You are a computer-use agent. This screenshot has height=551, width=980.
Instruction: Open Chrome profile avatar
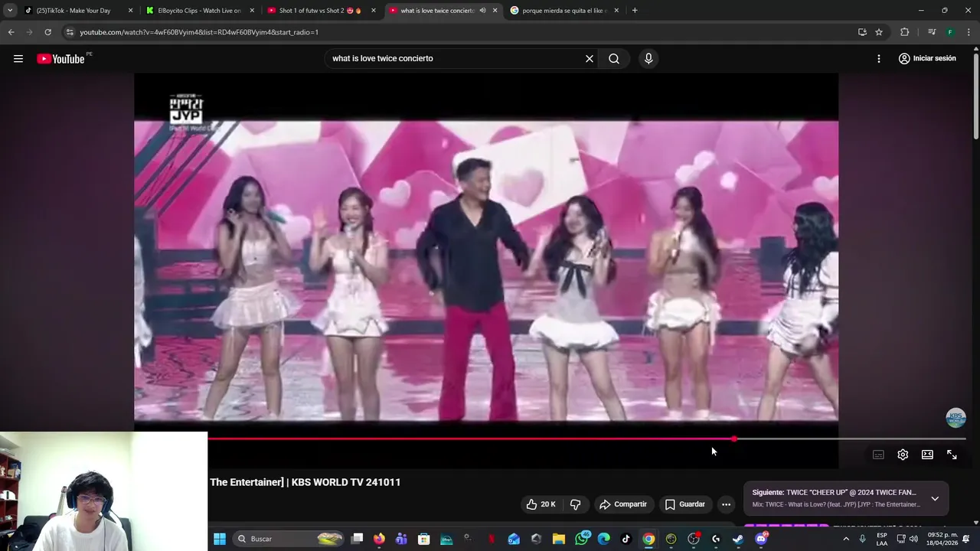950,32
